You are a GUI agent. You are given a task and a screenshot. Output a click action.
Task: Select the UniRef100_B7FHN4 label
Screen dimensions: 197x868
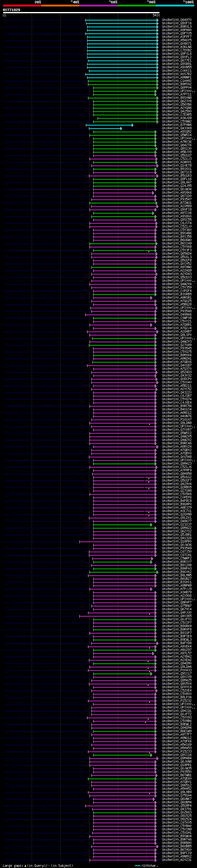177,125
